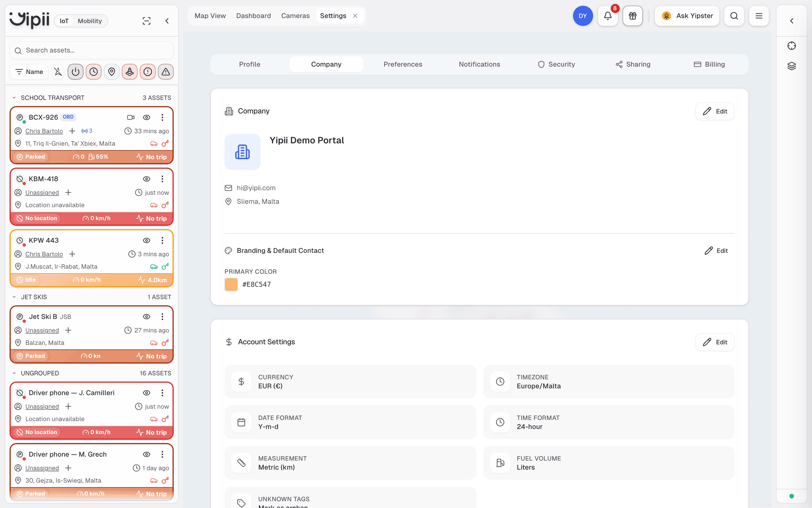
Task: Click the 4.0km trip label on KPW 443
Action: [x=152, y=280]
